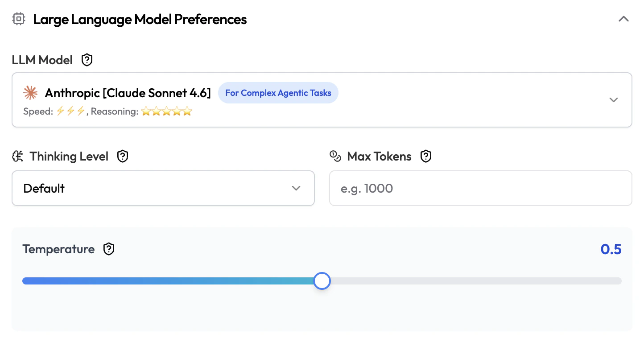The image size is (644, 338).
Task: Click the brain icon beside Thinking Level
Action: pyautogui.click(x=17, y=156)
